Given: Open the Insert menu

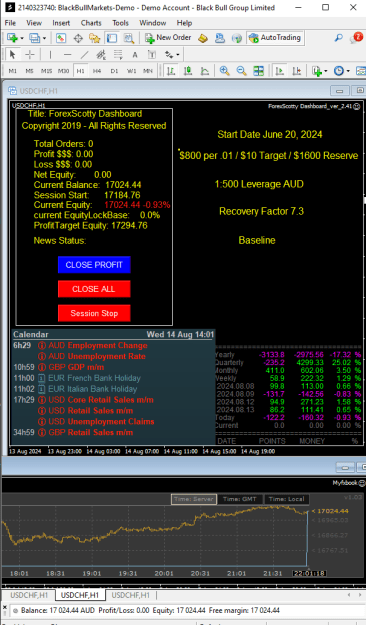Looking at the screenshot, I should point(61,23).
